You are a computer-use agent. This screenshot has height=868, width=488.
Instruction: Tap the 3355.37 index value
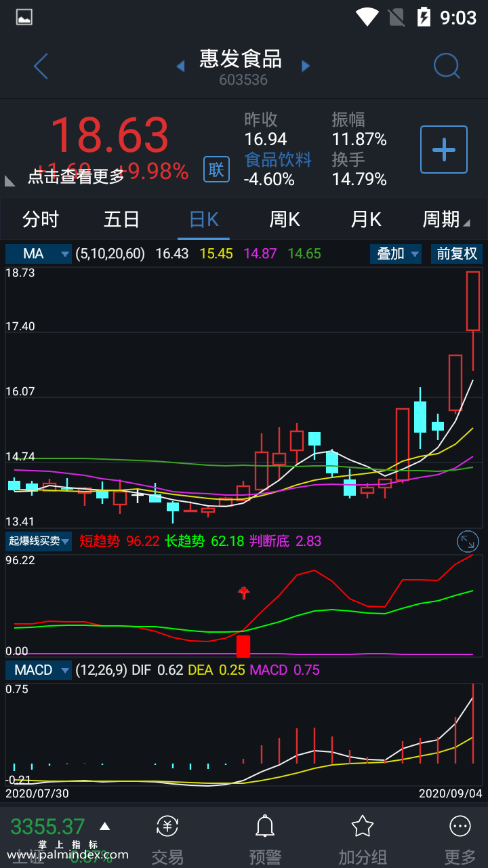[47, 827]
